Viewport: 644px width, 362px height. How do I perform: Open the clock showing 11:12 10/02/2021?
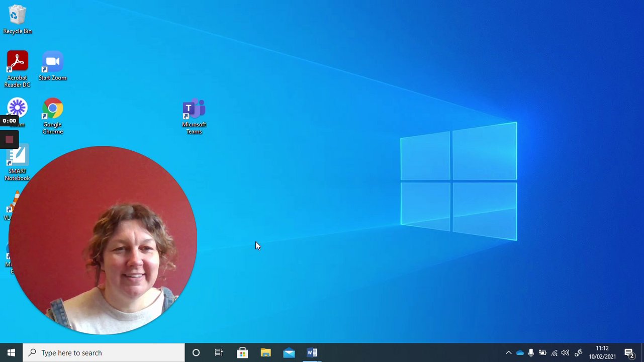pyautogui.click(x=602, y=352)
